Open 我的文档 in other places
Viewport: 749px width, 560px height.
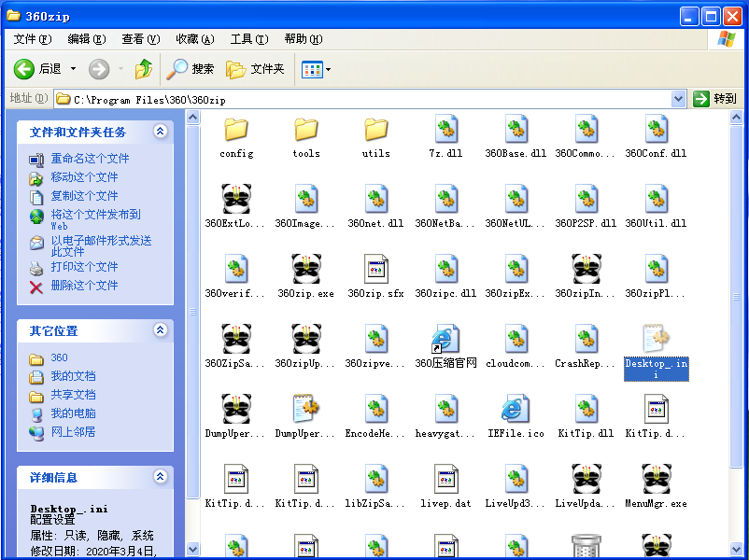click(x=73, y=376)
